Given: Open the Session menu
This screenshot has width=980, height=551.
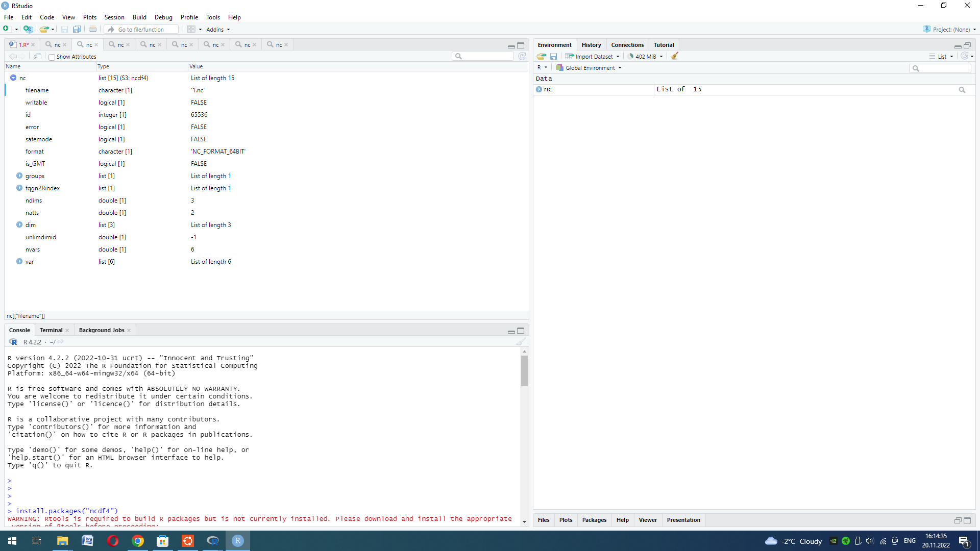Looking at the screenshot, I should (x=114, y=17).
